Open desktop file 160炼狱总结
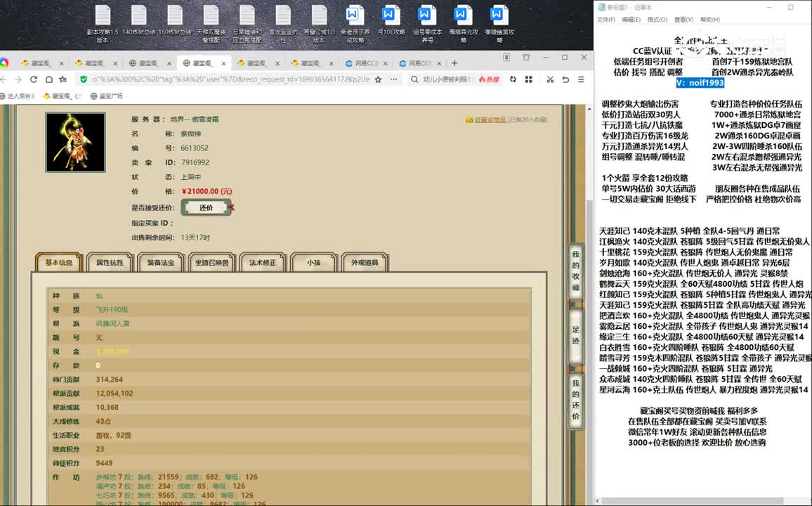Screen dimensions: 812x506 (175, 20)
